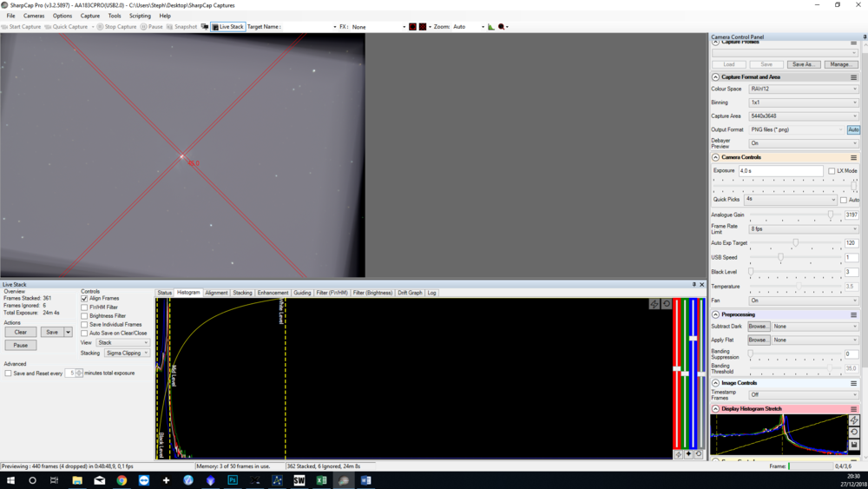Open the Frame Rate Limit dropdown
Viewport: 868px width, 489px height.
click(803, 228)
